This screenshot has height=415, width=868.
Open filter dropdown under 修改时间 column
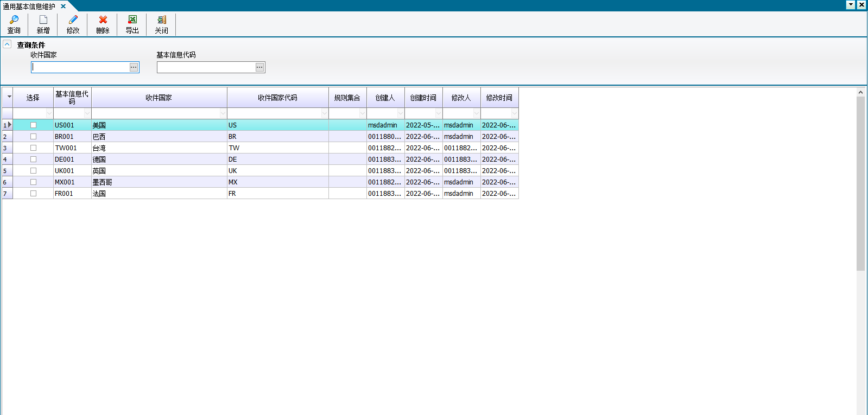pyautogui.click(x=515, y=113)
